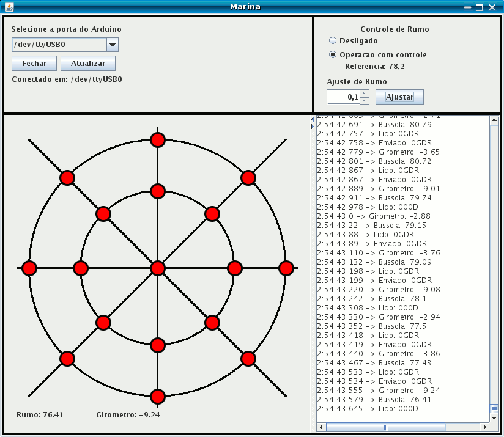Click log line '2:54:42:911 -> Bussola: 79.74'

pos(374,198)
